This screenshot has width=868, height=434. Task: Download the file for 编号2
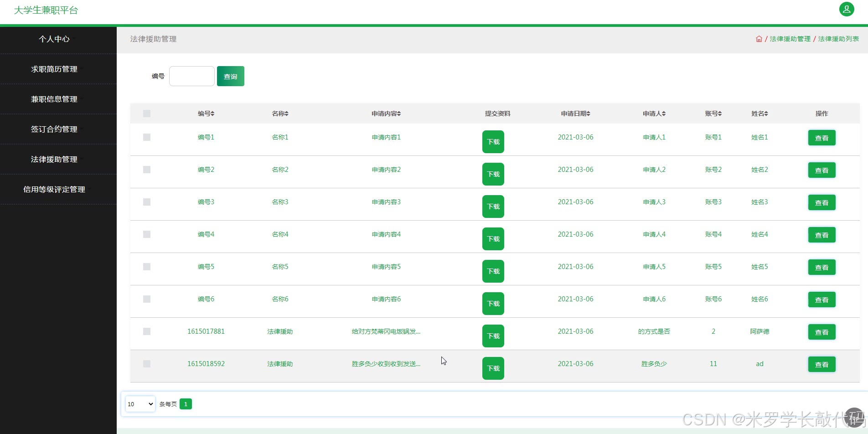click(493, 174)
